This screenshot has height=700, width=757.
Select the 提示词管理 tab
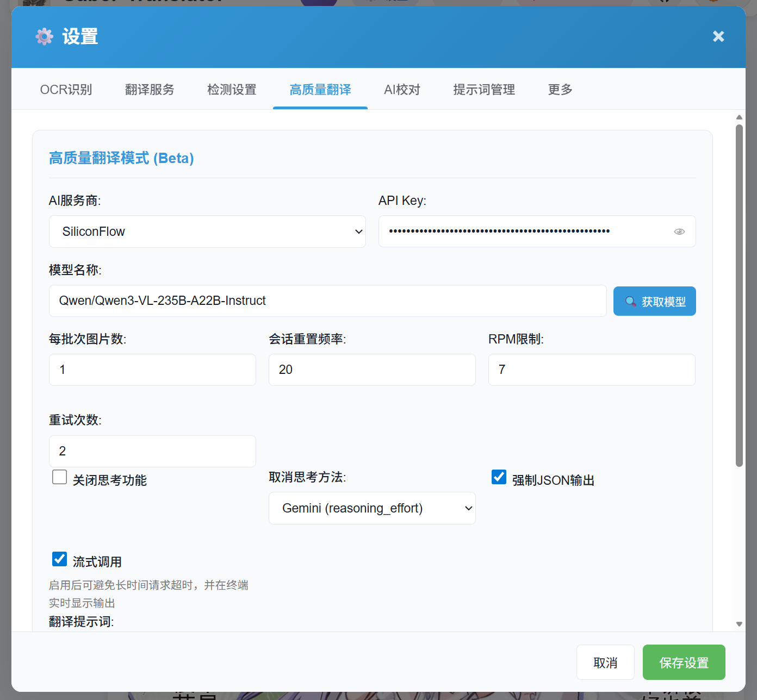484,90
